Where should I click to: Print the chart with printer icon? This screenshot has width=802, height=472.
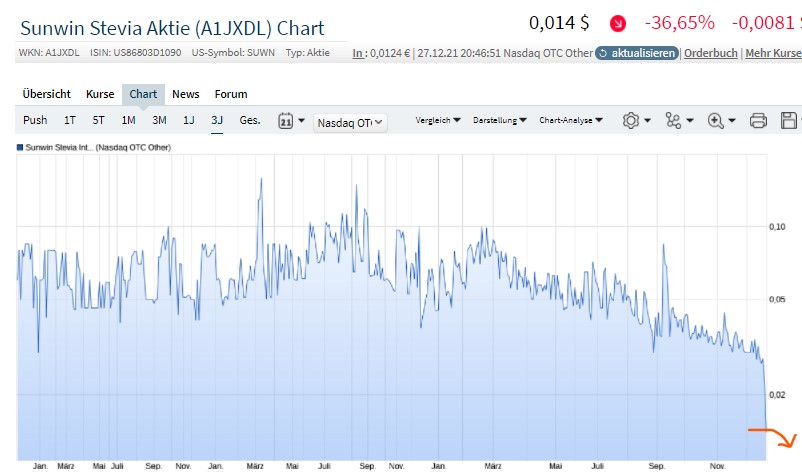click(758, 121)
